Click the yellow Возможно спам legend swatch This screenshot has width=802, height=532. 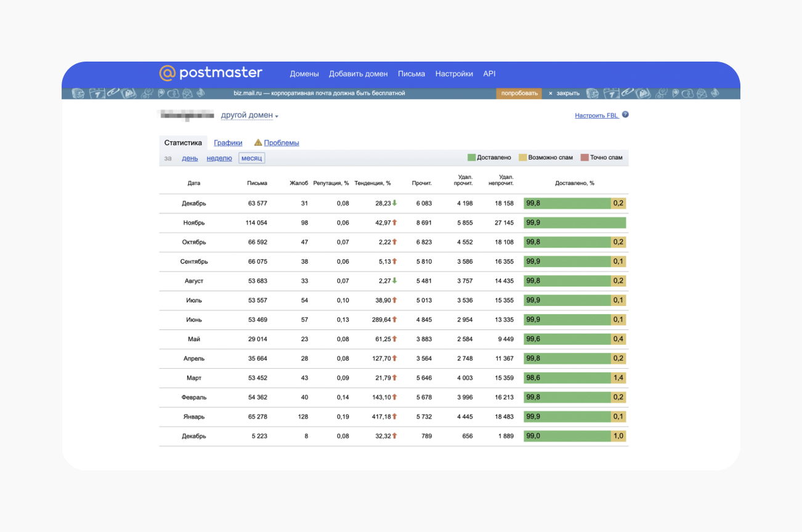tap(523, 158)
